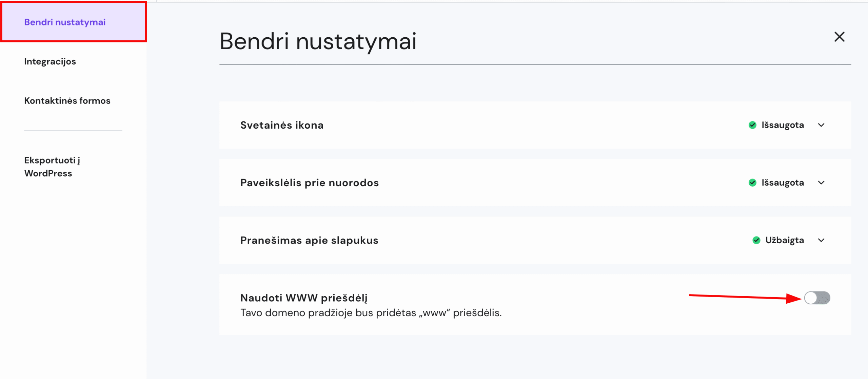Close the settings panel with the X
Screen dimensions: 868x379
coord(840,37)
